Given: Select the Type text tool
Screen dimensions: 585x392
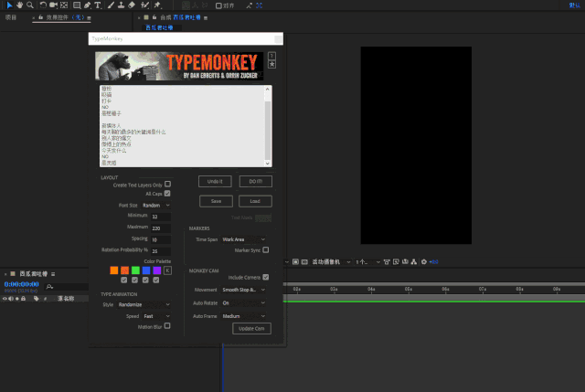Looking at the screenshot, I should (x=98, y=5).
